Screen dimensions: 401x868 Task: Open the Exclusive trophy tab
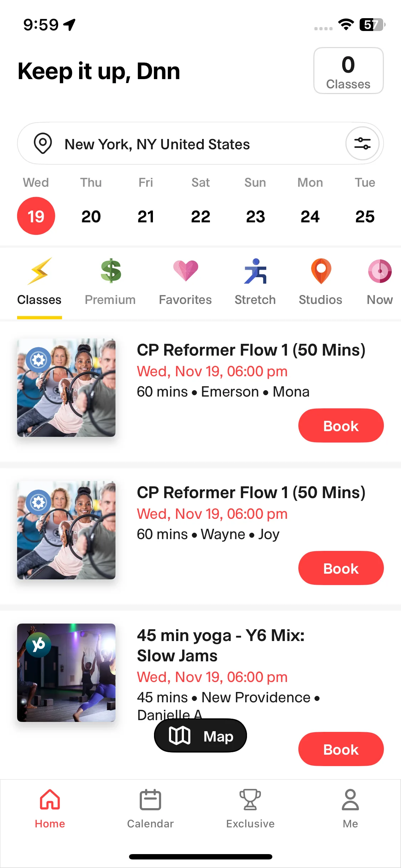click(x=250, y=809)
